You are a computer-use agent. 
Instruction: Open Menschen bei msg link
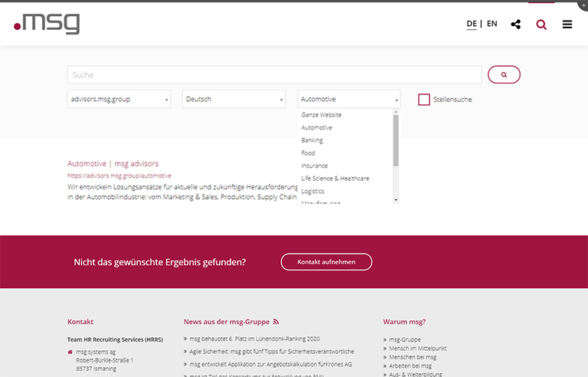tap(413, 357)
